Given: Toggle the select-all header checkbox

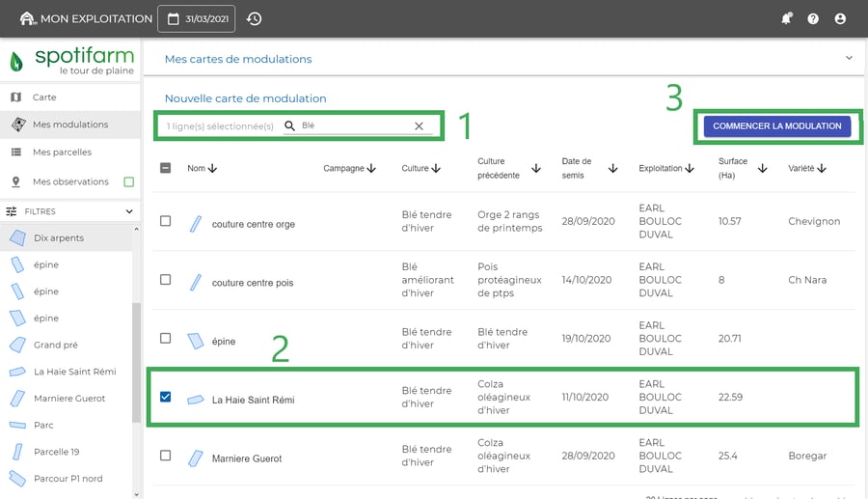Looking at the screenshot, I should pyautogui.click(x=165, y=168).
